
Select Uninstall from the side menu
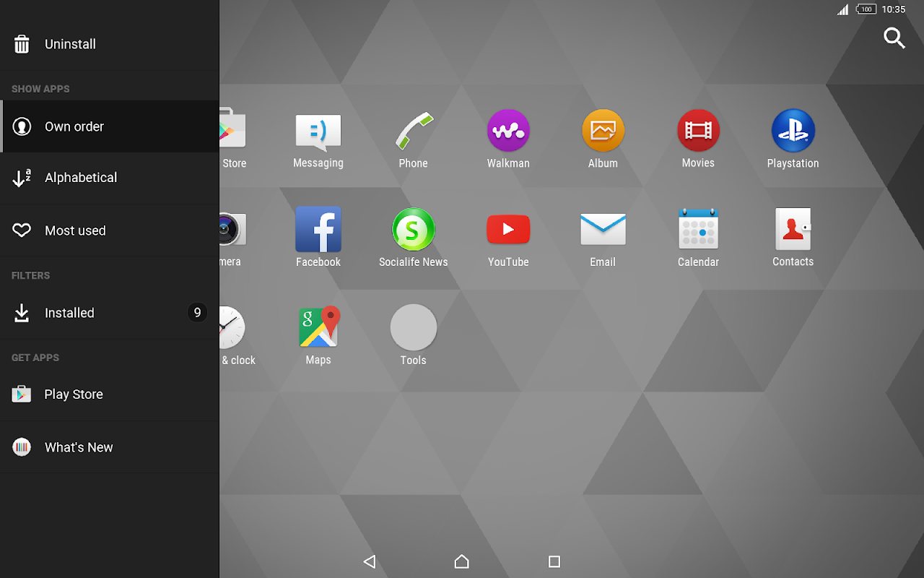pos(110,44)
